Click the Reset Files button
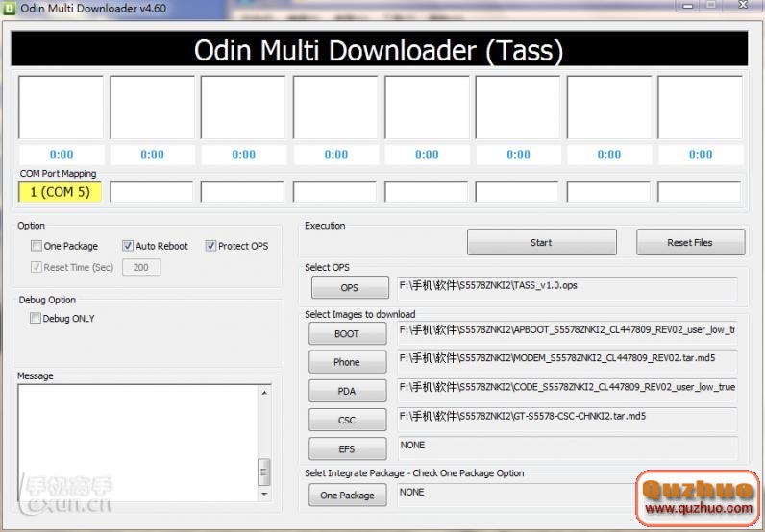The image size is (765, 532). [x=690, y=242]
